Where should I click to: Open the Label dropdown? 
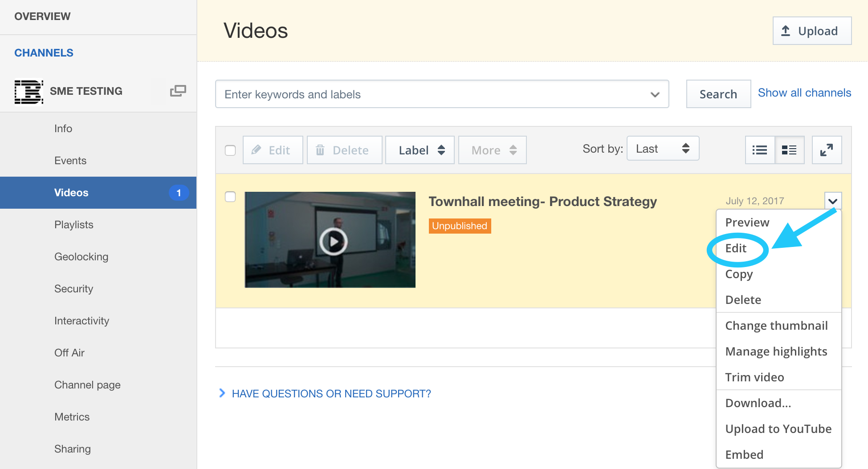pyautogui.click(x=419, y=150)
